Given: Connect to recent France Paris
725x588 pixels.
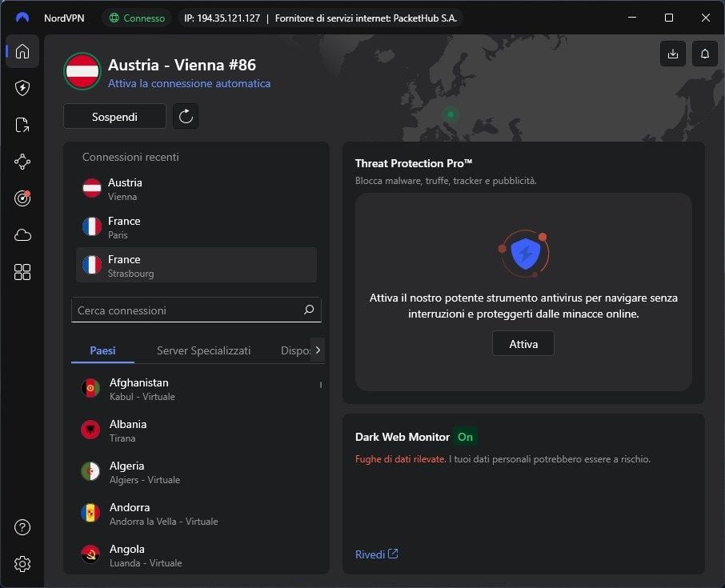Looking at the screenshot, I should pyautogui.click(x=196, y=227).
